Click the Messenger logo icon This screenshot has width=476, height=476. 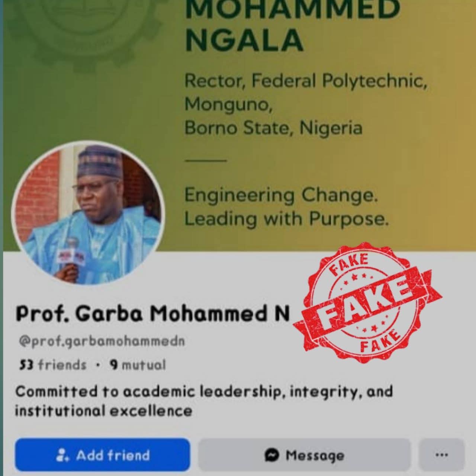272,455
